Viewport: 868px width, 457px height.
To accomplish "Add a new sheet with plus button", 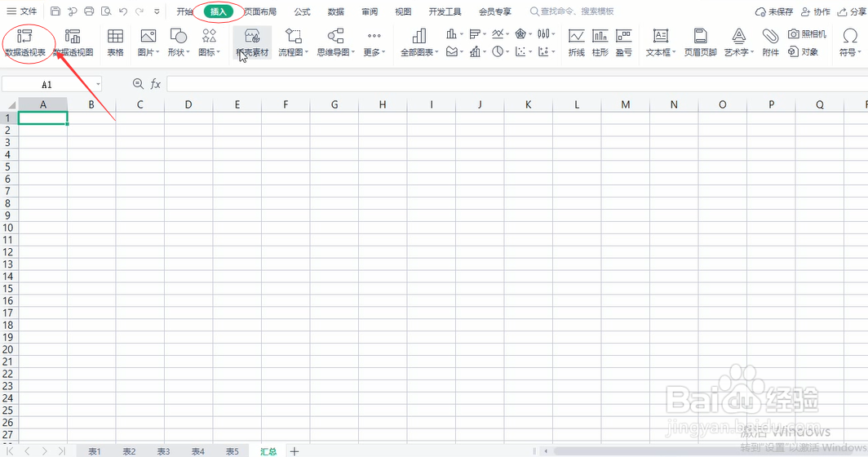I will (294, 451).
